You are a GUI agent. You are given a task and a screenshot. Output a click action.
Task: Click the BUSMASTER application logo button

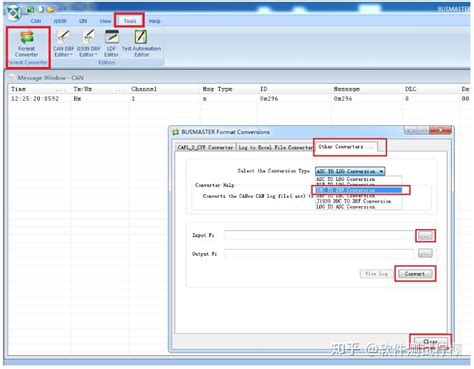coord(13,13)
